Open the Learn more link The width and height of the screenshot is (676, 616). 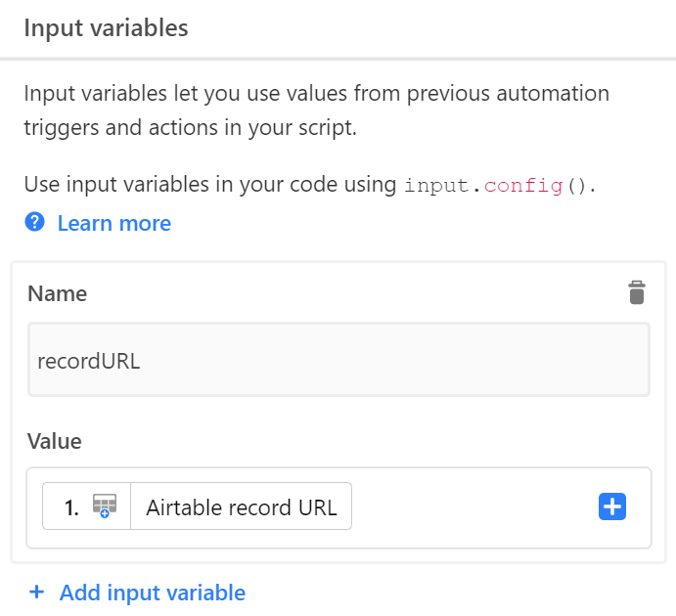(114, 223)
